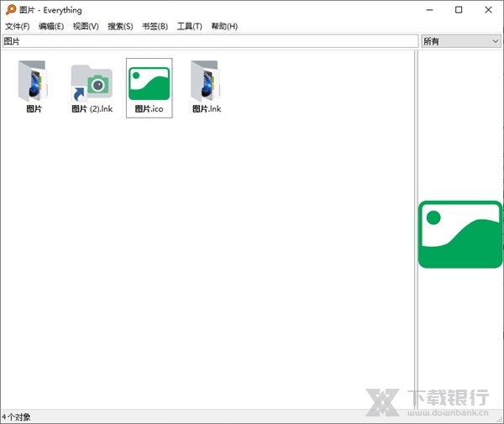Open the 书签(B) menu
The width and height of the screenshot is (504, 424).
pyautogui.click(x=155, y=26)
